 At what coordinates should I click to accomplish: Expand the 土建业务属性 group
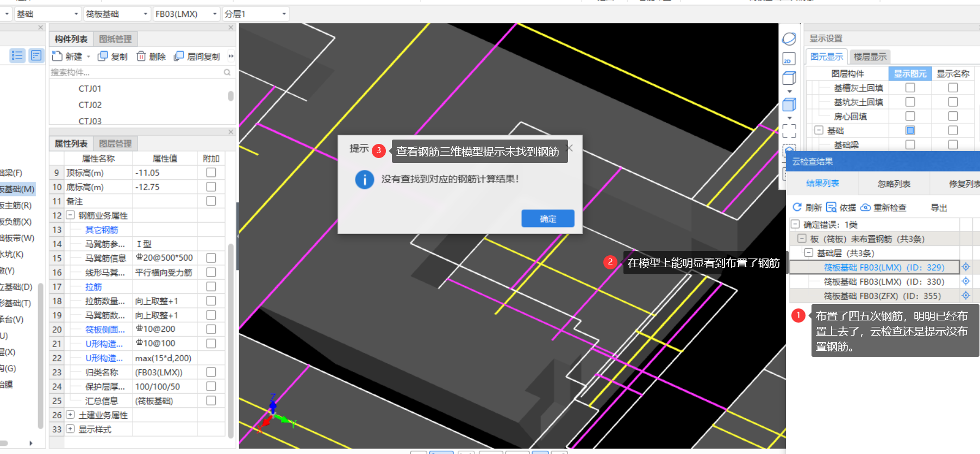pos(70,414)
